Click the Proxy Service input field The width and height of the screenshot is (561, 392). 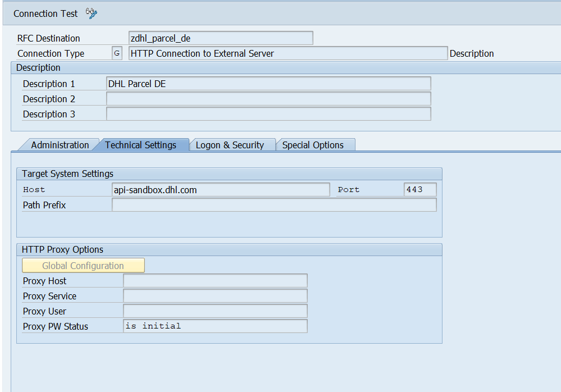[215, 296]
